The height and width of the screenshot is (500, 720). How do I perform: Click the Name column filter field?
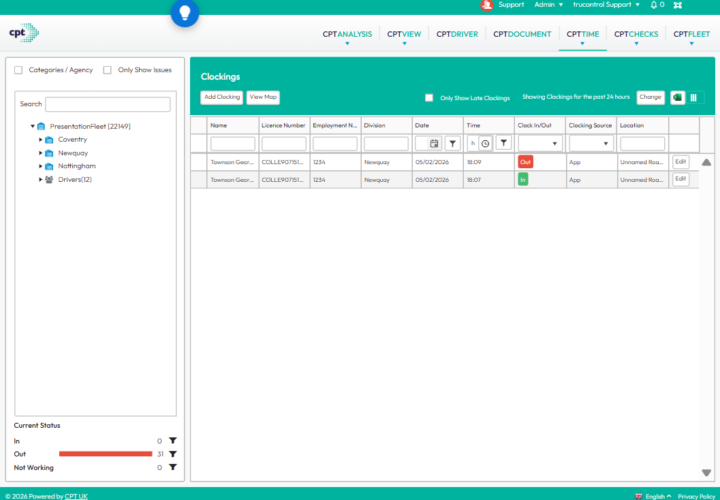tap(233, 144)
